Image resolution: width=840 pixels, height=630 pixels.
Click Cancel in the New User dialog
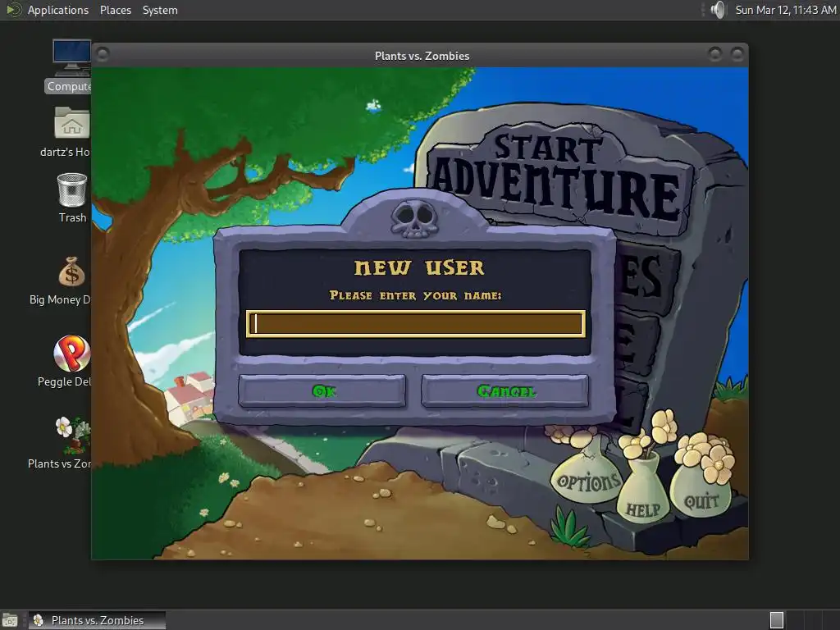505,391
